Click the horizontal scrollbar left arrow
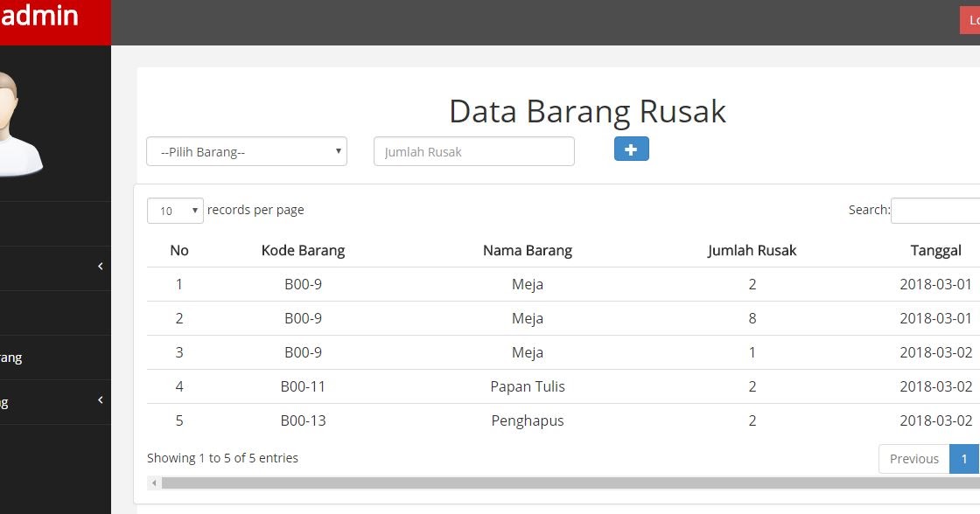This screenshot has height=514, width=980. pos(153,482)
